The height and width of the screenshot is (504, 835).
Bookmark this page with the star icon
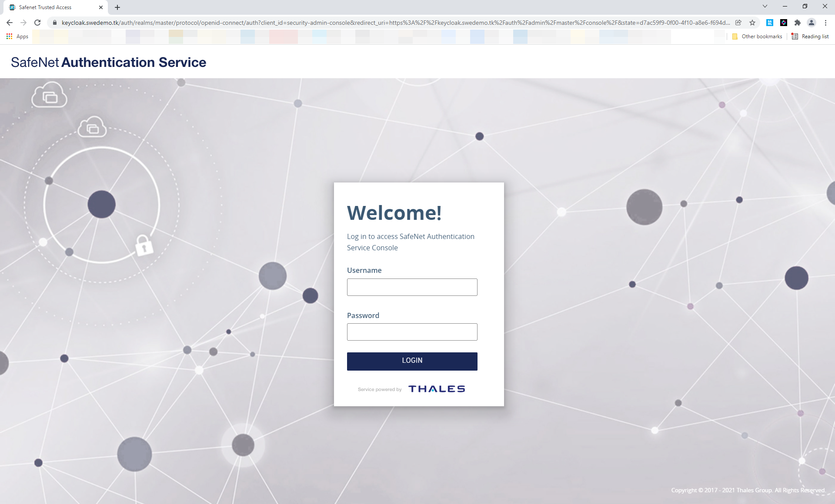(x=752, y=22)
